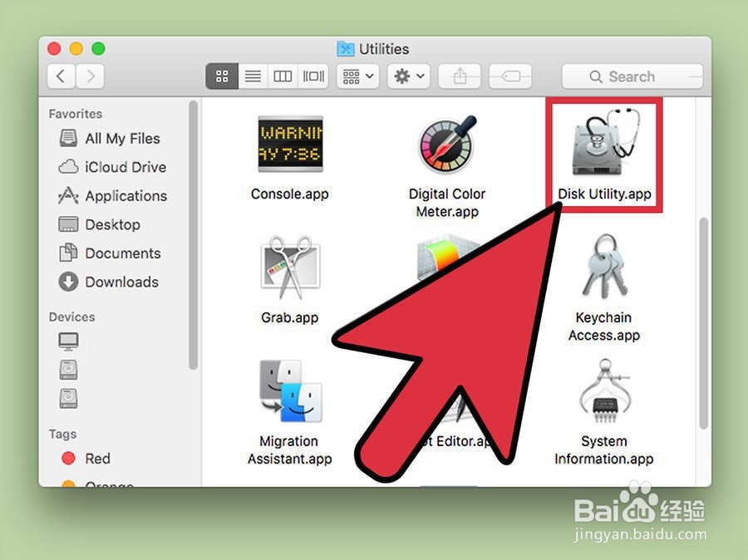
Task: Open Digital Color Meter.app icon
Action: pyautogui.click(x=447, y=144)
